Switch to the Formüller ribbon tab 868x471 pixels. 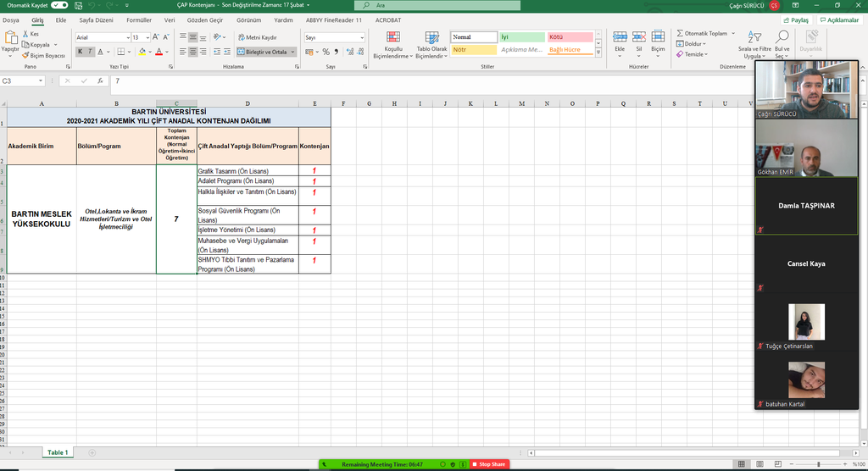139,19
